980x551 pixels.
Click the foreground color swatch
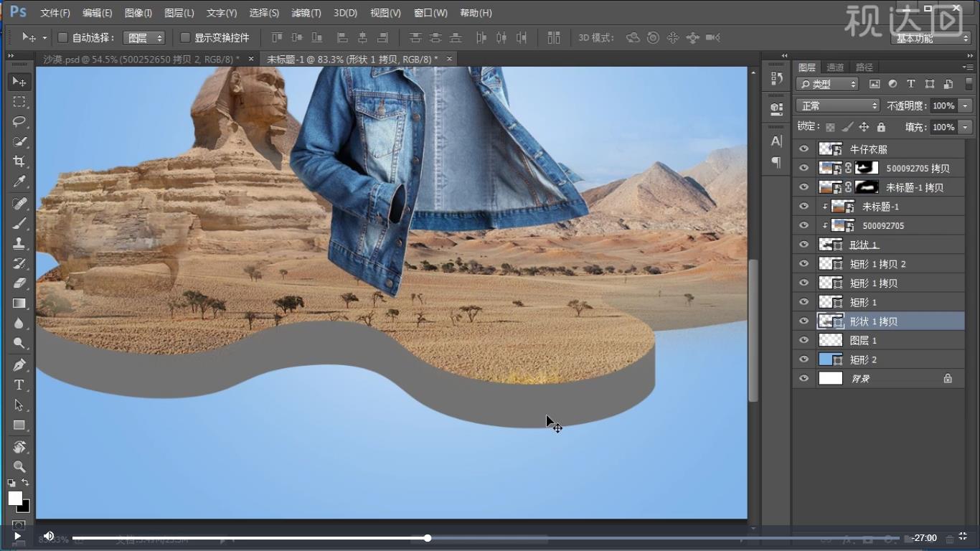(x=15, y=498)
